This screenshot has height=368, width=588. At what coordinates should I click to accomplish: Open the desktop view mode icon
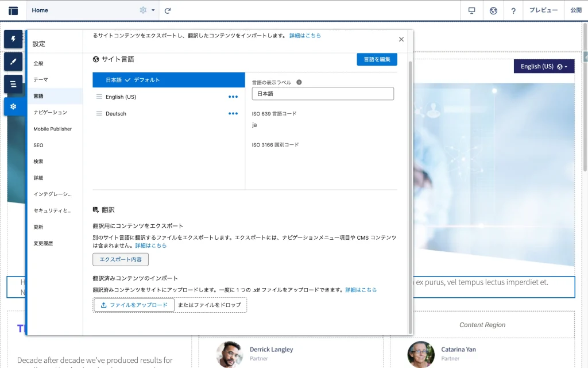pyautogui.click(x=472, y=10)
